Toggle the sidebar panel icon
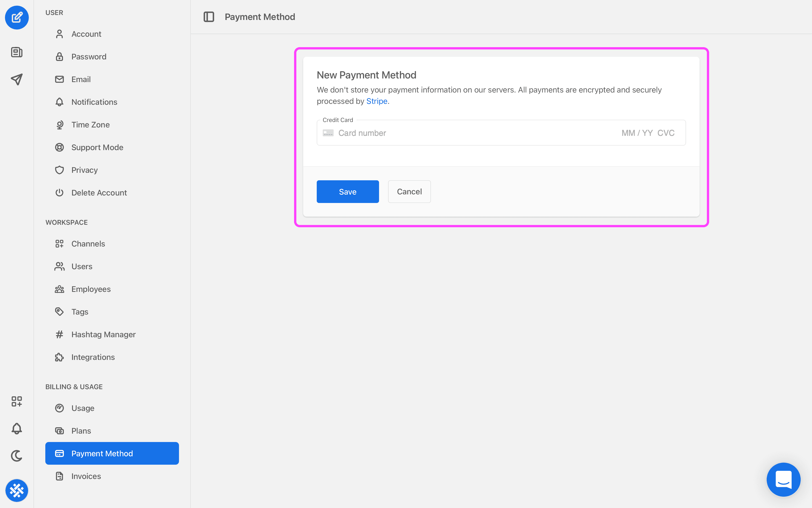This screenshot has height=508, width=812. pos(209,17)
